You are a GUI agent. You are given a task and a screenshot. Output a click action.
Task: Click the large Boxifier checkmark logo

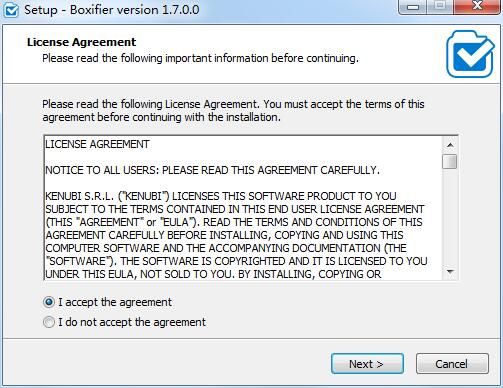pos(470,54)
